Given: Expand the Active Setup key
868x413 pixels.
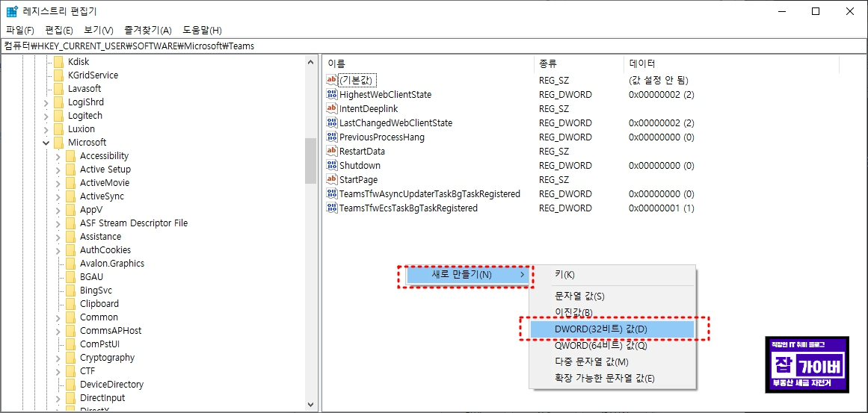Looking at the screenshot, I should [58, 170].
